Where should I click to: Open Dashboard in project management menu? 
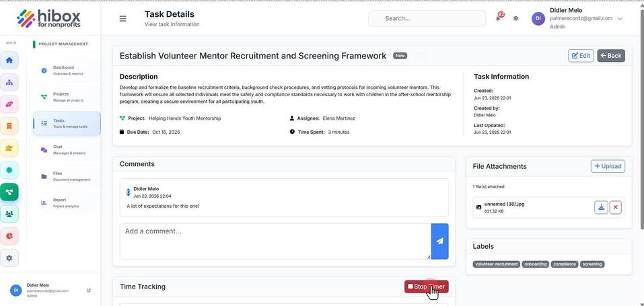click(x=67, y=70)
